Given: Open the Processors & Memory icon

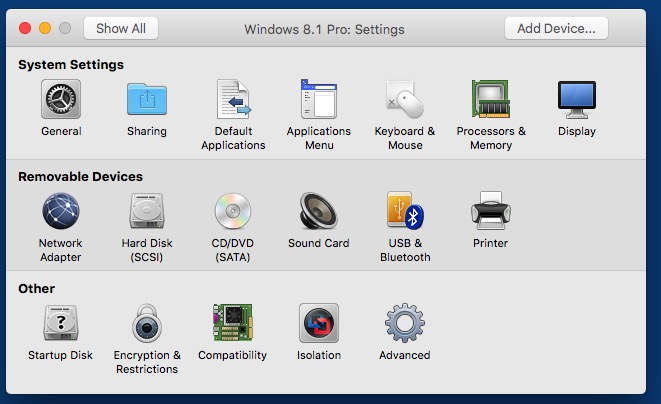Looking at the screenshot, I should [x=491, y=99].
